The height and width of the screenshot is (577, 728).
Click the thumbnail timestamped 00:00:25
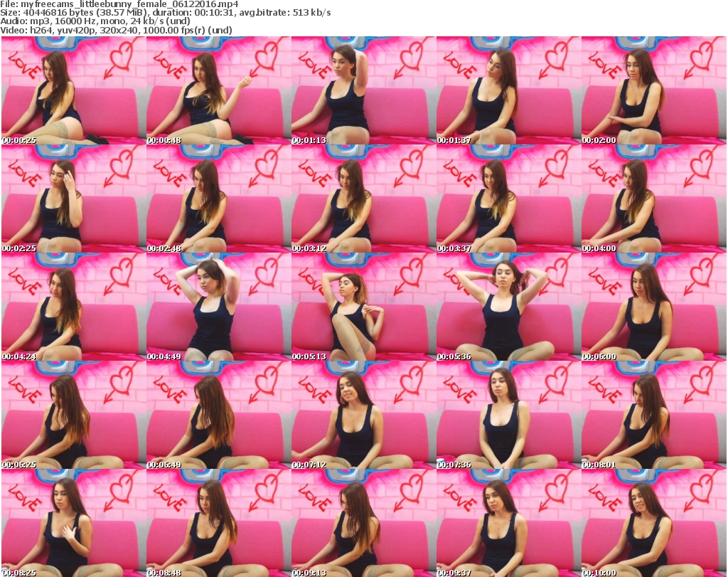pyautogui.click(x=74, y=90)
